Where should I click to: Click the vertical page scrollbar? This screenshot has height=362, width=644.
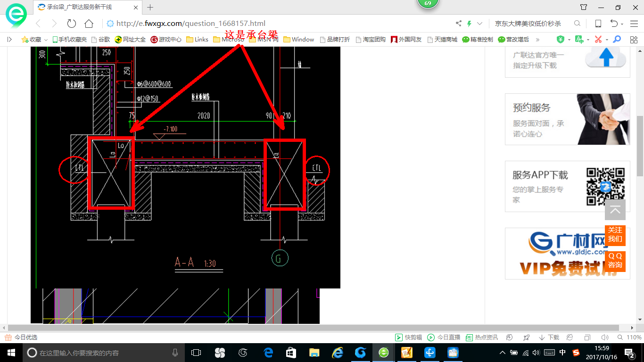point(640,146)
